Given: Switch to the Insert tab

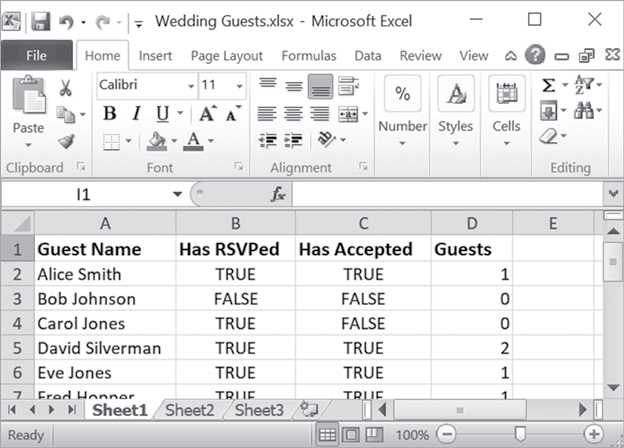Looking at the screenshot, I should coord(155,56).
